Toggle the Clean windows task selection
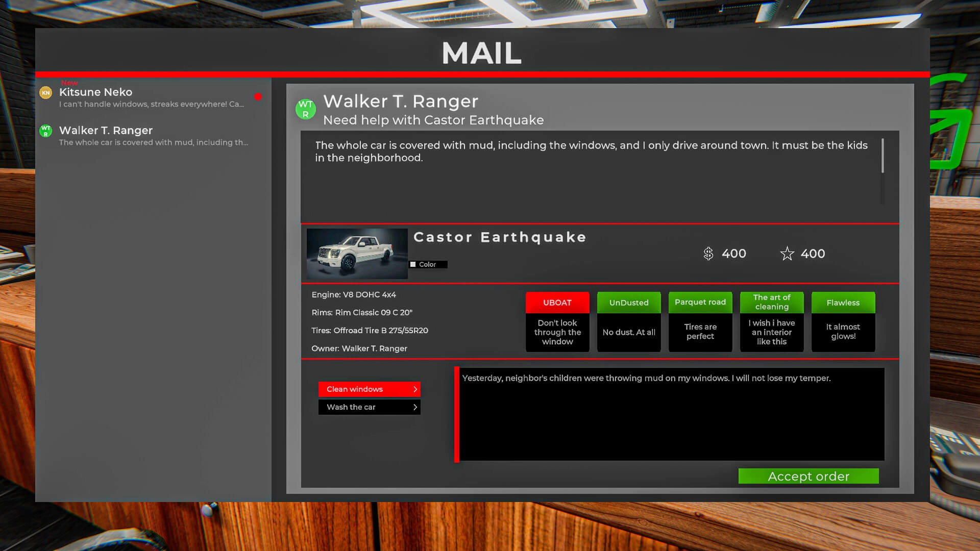Image resolution: width=980 pixels, height=551 pixels. [370, 389]
